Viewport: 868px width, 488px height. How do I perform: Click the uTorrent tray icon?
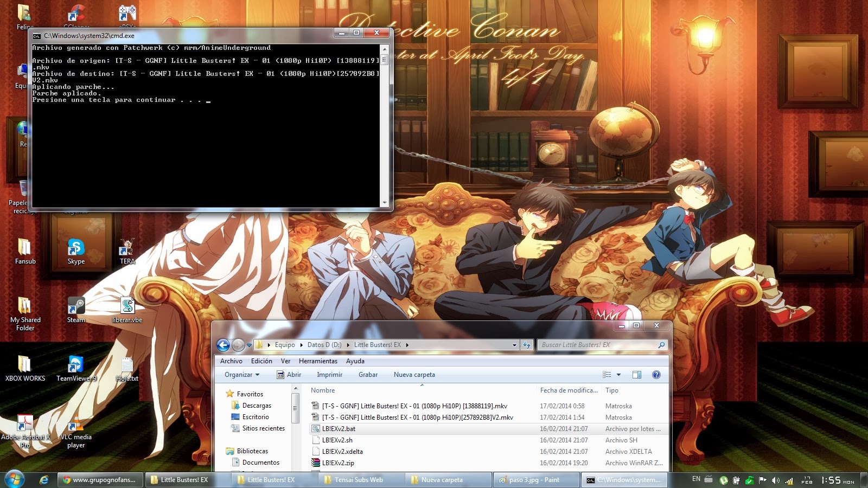coord(723,480)
